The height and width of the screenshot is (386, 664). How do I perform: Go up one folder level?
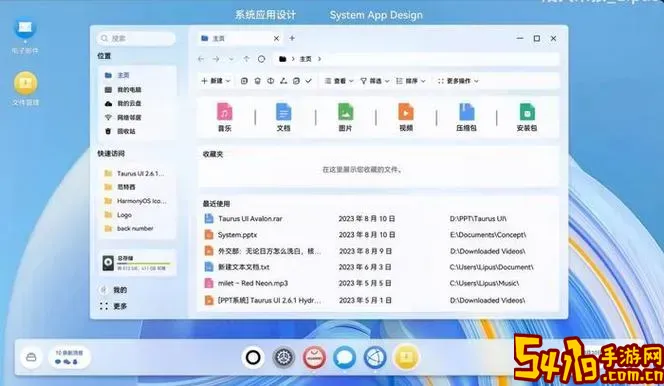click(x=246, y=59)
